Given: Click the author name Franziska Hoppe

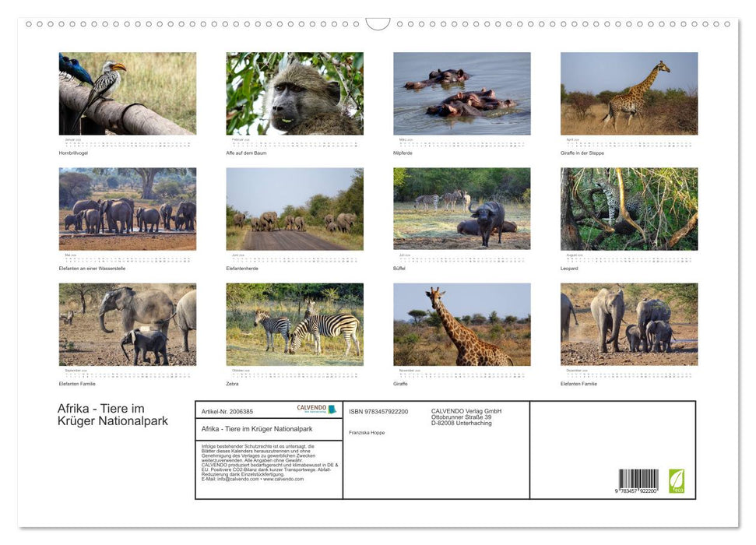Looking at the screenshot, I should [x=367, y=431].
